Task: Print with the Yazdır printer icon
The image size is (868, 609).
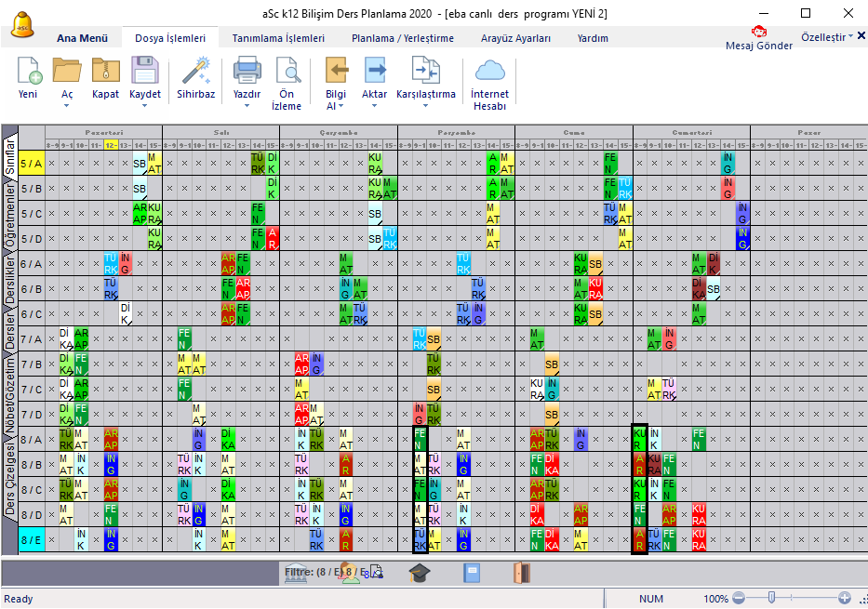Action: [247, 71]
